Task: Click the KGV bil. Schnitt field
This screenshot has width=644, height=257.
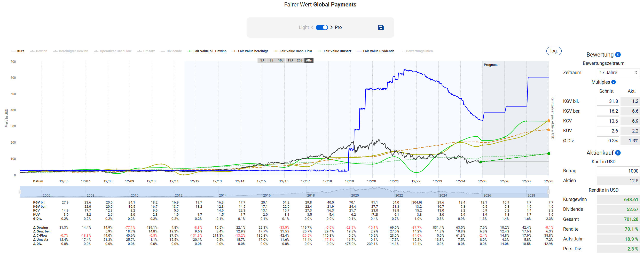Action: [x=608, y=101]
